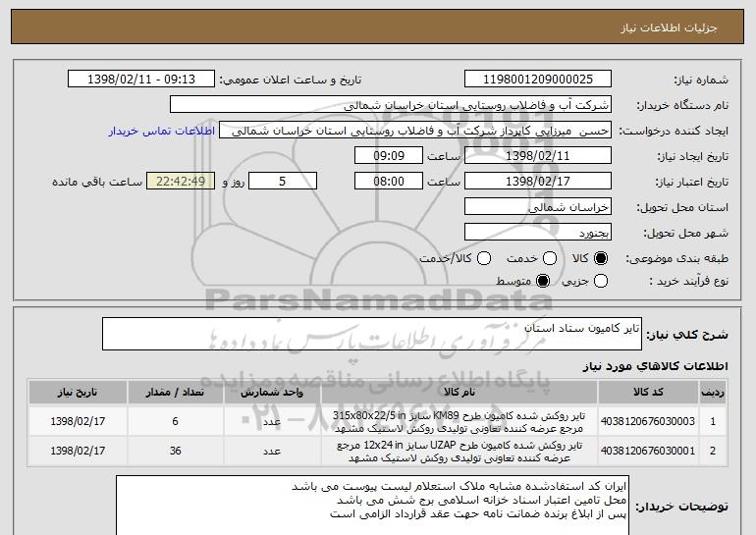Select the کالا radio button
This screenshot has height=535, width=756.
600,259
